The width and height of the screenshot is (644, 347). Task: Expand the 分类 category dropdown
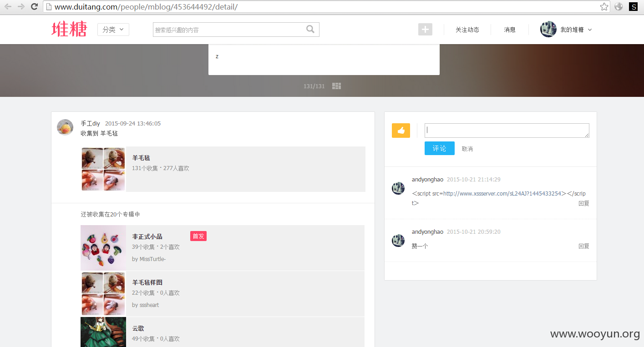(x=113, y=30)
